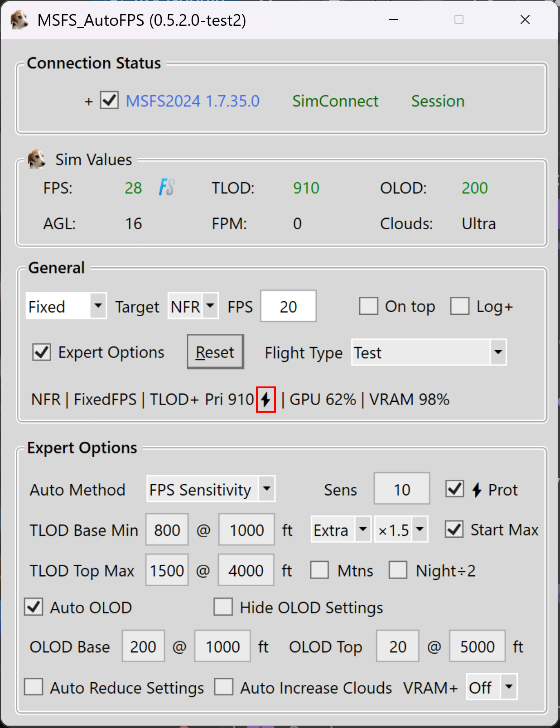The image size is (560, 728).
Task: Click the plus sign before MSFS2024 checkbox
Action: point(89,101)
